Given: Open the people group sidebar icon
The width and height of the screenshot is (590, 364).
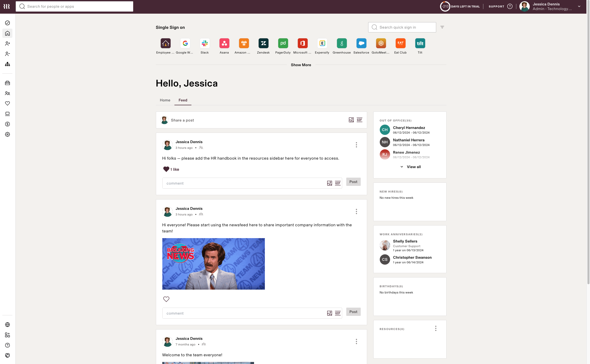Looking at the screenshot, I should (7, 93).
